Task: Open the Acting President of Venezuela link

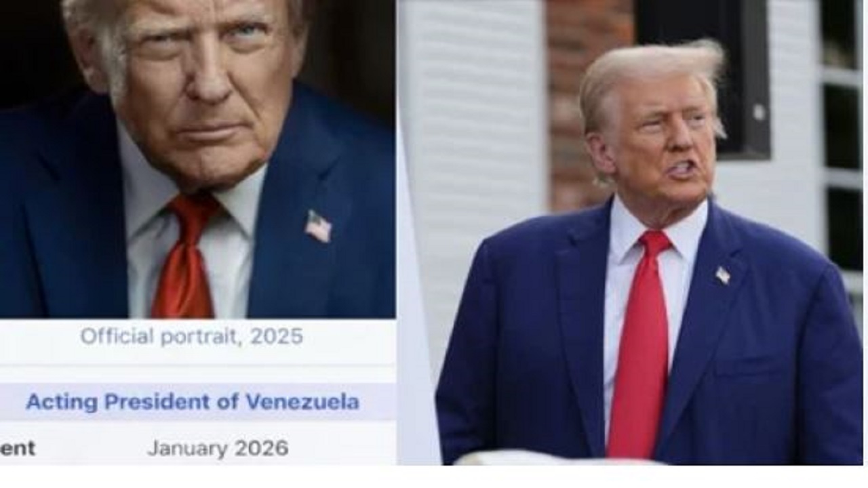Action: [193, 402]
